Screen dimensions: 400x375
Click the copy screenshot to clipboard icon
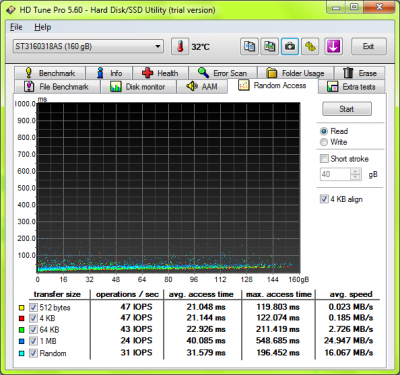[270, 46]
